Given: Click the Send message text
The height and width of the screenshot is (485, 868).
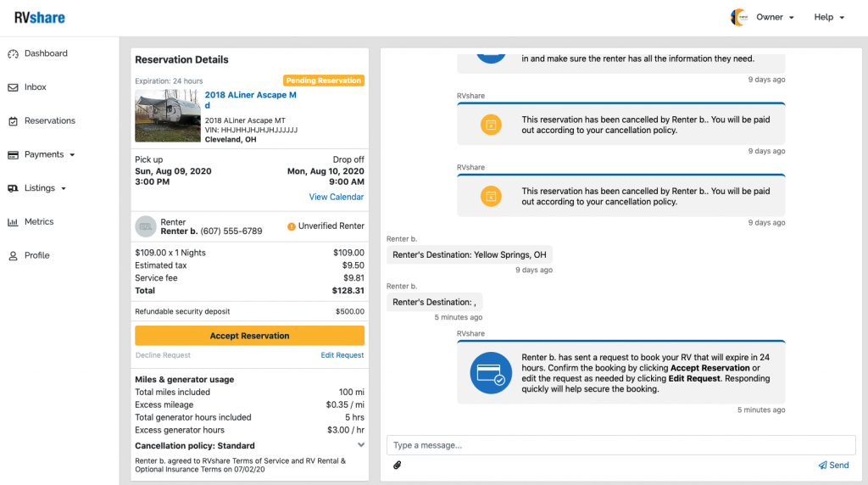Looking at the screenshot, I should point(838,465).
